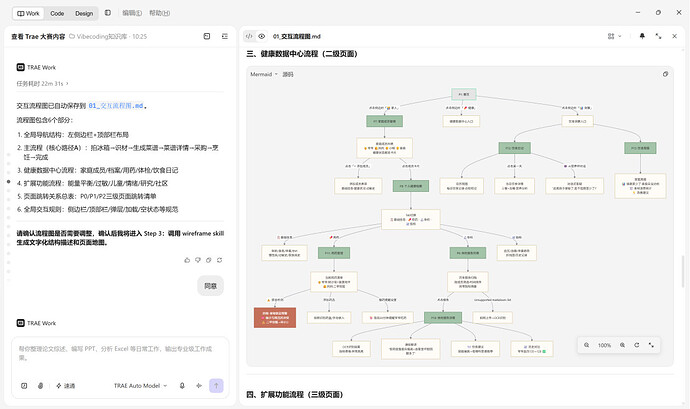Switch the diagram to 源码 view

[288, 74]
